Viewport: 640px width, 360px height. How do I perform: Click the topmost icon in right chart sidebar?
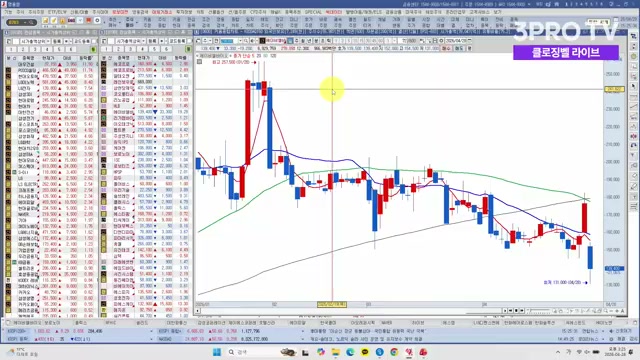633,36
